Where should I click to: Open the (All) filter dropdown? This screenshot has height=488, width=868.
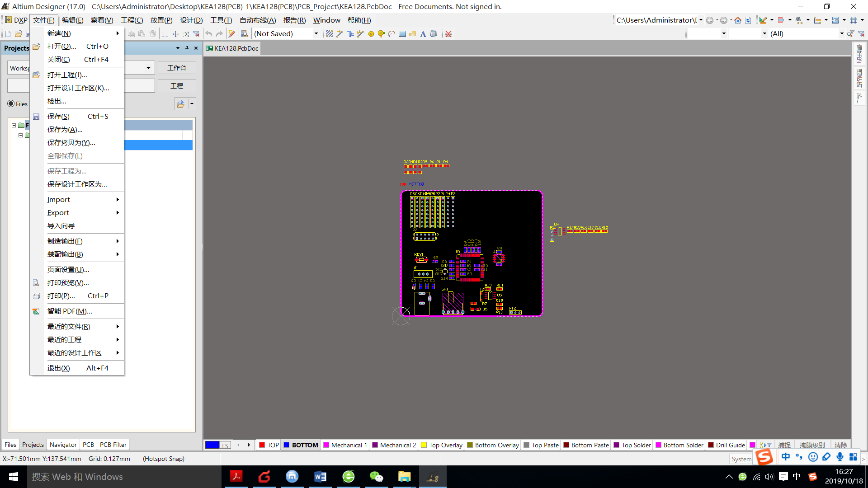tap(841, 34)
